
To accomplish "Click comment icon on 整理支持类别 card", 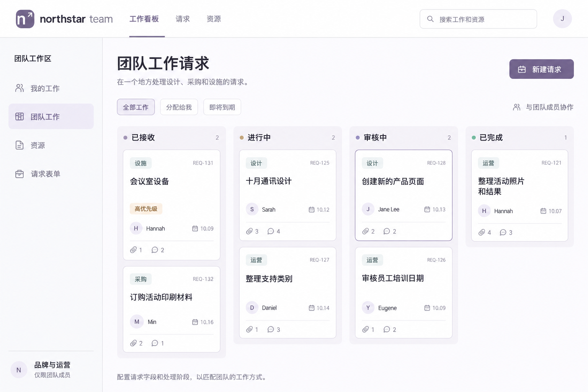I will click(271, 329).
